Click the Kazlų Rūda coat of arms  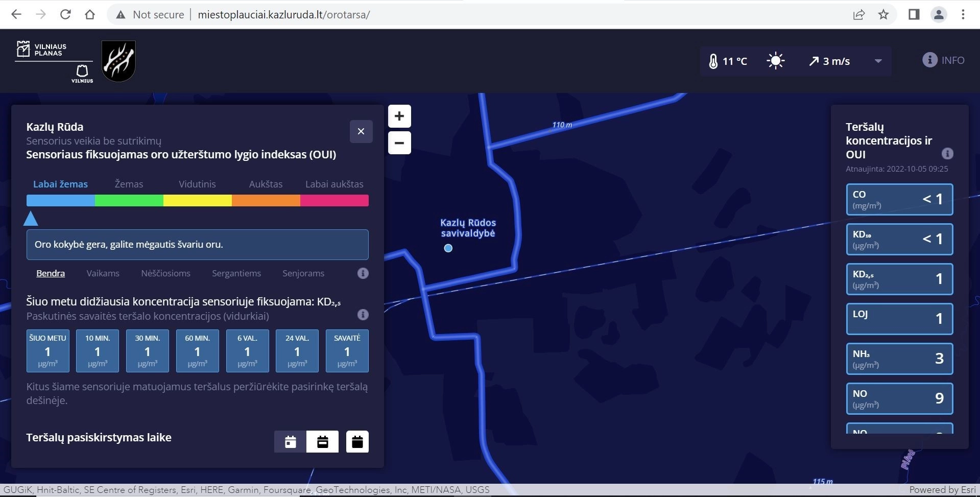(x=118, y=61)
